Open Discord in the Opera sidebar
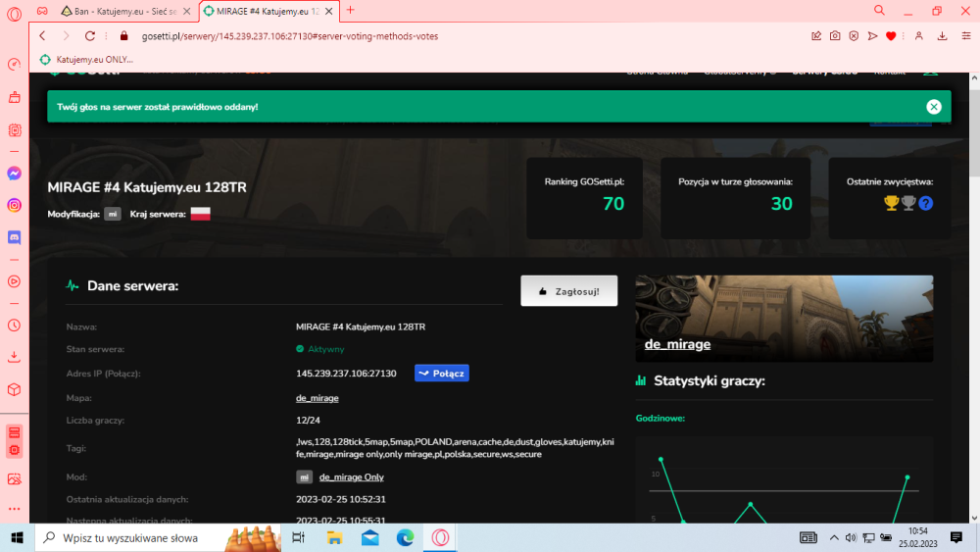Viewport: 980px width, 552px height. pos(14,237)
